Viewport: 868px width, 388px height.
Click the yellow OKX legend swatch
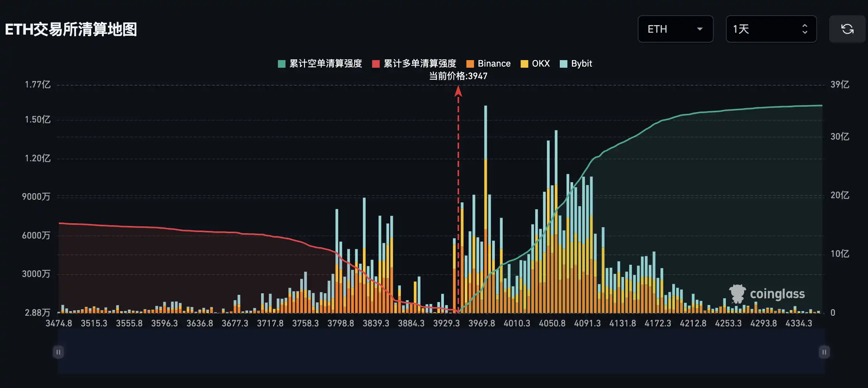[x=524, y=64]
